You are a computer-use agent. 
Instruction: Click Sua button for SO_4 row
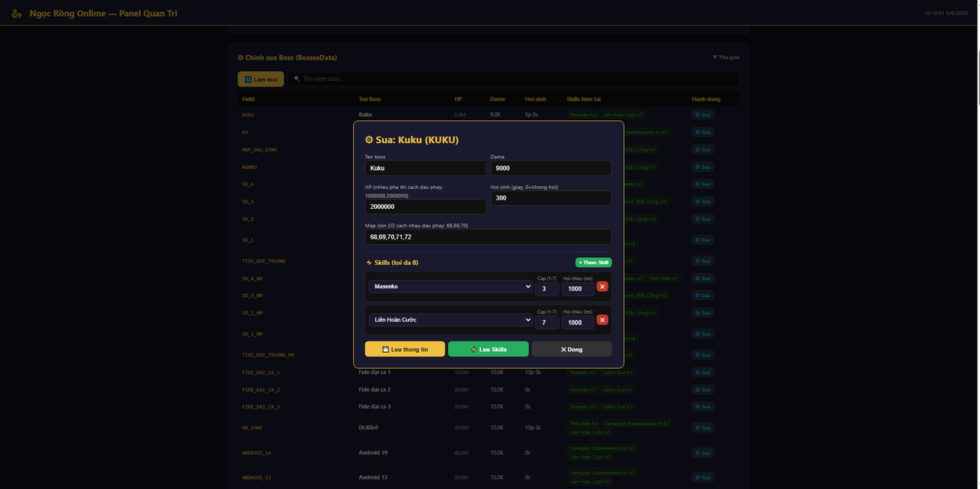702,184
